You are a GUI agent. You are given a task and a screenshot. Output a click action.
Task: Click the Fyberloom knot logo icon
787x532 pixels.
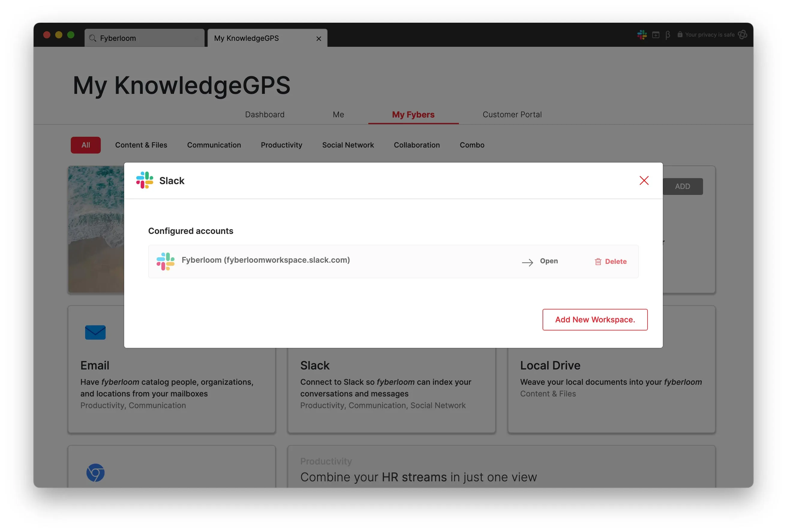coord(742,34)
